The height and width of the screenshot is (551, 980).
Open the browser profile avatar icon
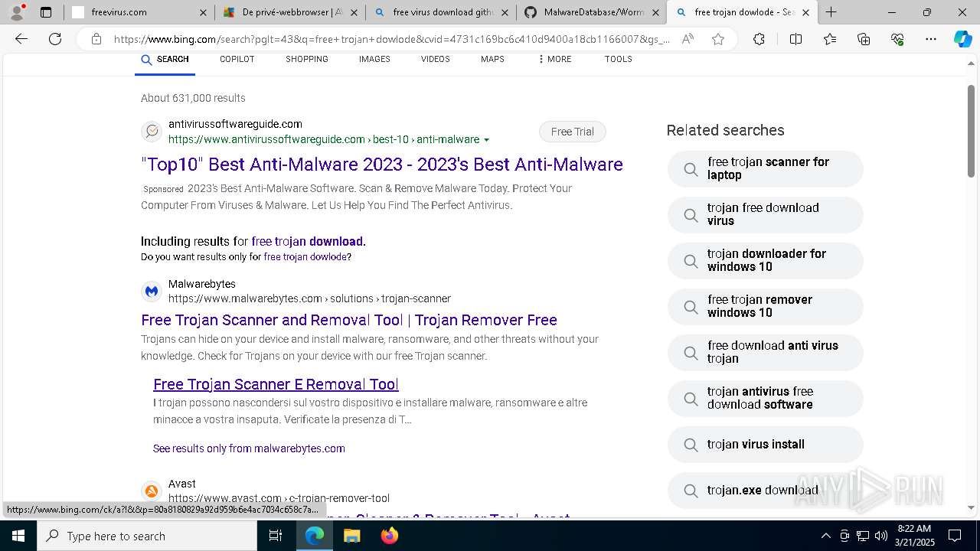(16, 12)
